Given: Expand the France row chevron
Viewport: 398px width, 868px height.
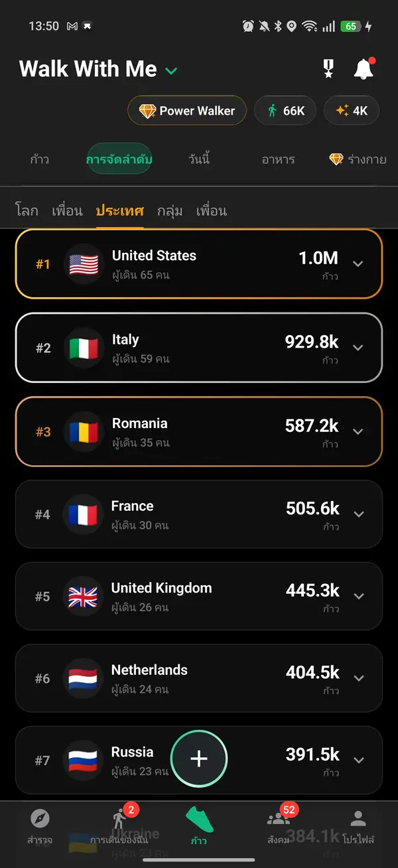Looking at the screenshot, I should click(x=359, y=514).
